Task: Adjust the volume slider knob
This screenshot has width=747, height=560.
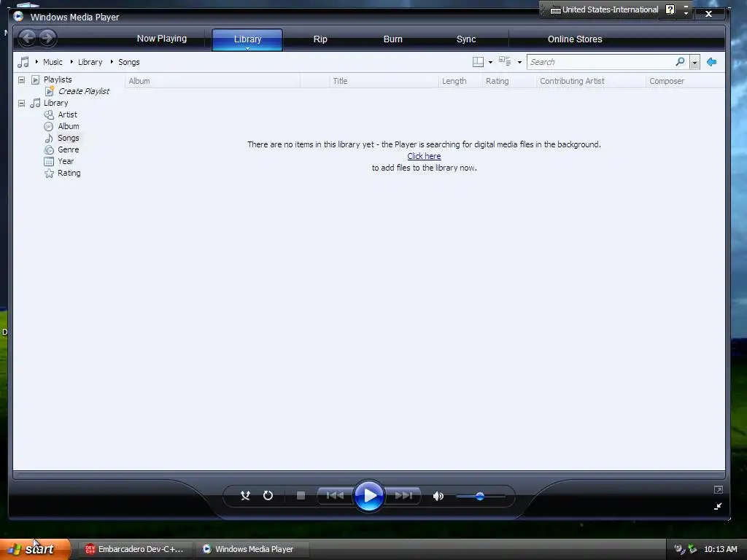Action: click(x=480, y=496)
